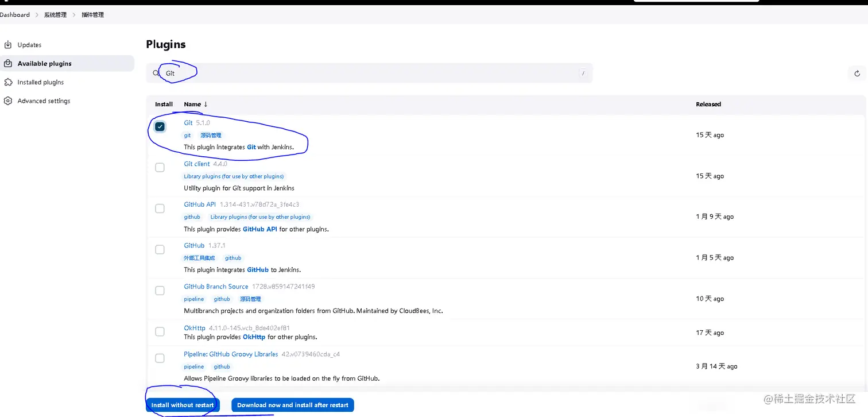868x417 pixels.
Task: Open GitHub Branch Source plugin link
Action: tap(216, 287)
